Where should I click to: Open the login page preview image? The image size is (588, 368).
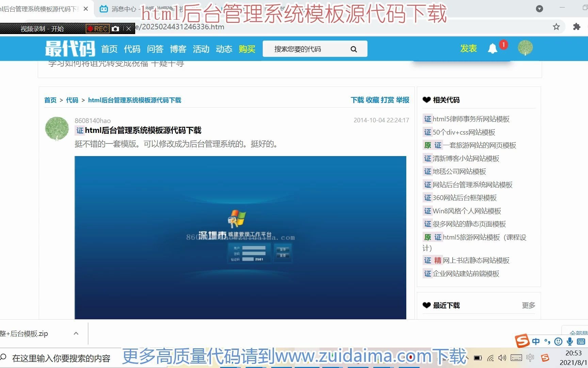[x=240, y=237]
